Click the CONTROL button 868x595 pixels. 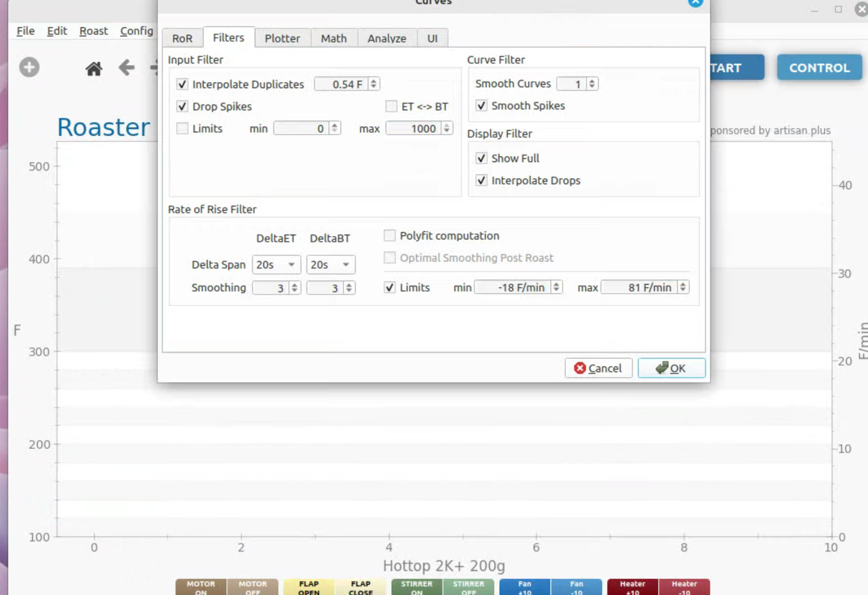(x=819, y=68)
